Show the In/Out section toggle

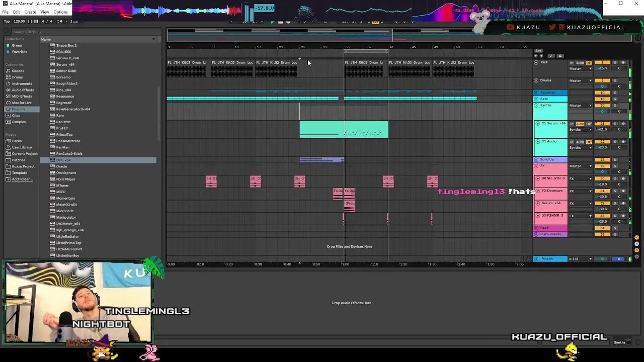coord(637,238)
